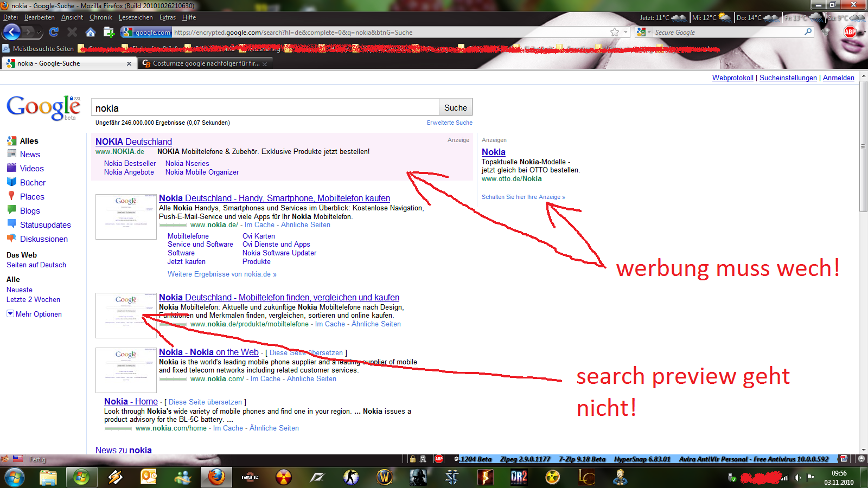868x488 pixels.
Task: Click the stop loading X icon
Action: (x=72, y=32)
